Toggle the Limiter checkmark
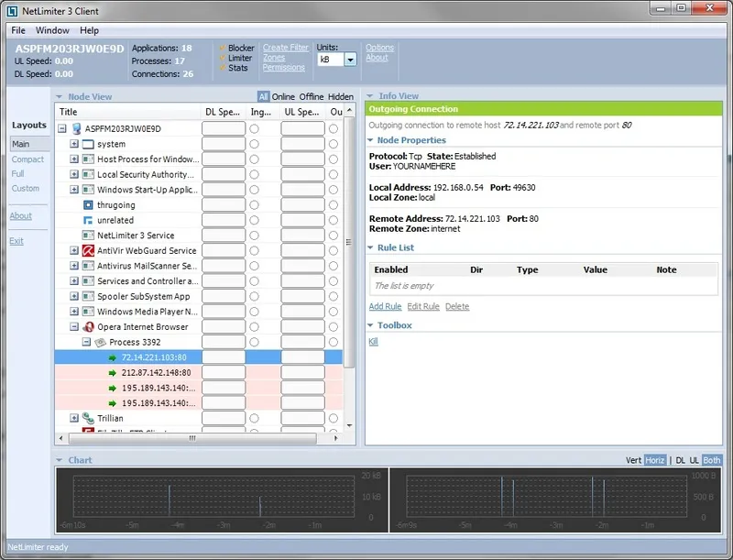Viewport: 733px width, 560px height. point(223,58)
